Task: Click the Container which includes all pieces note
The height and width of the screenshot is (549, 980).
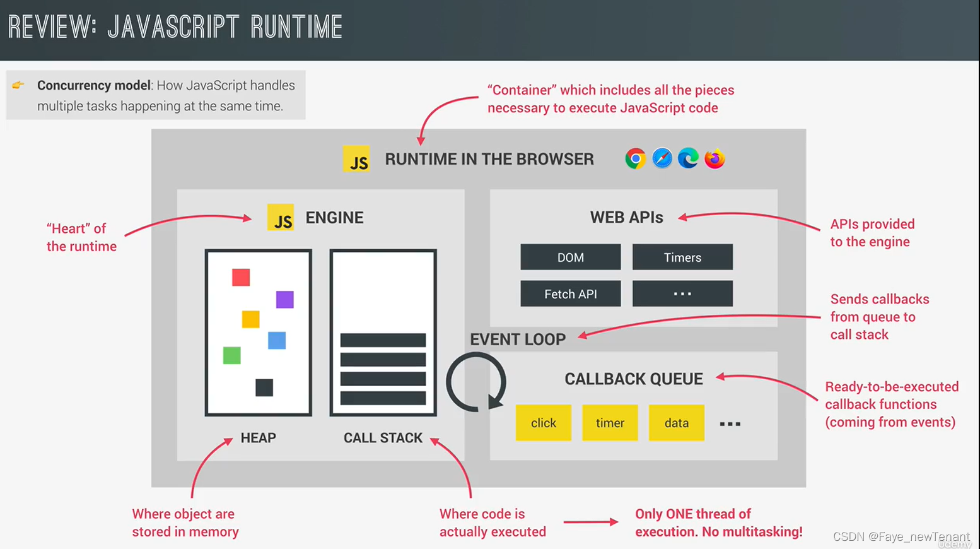Action: [610, 99]
